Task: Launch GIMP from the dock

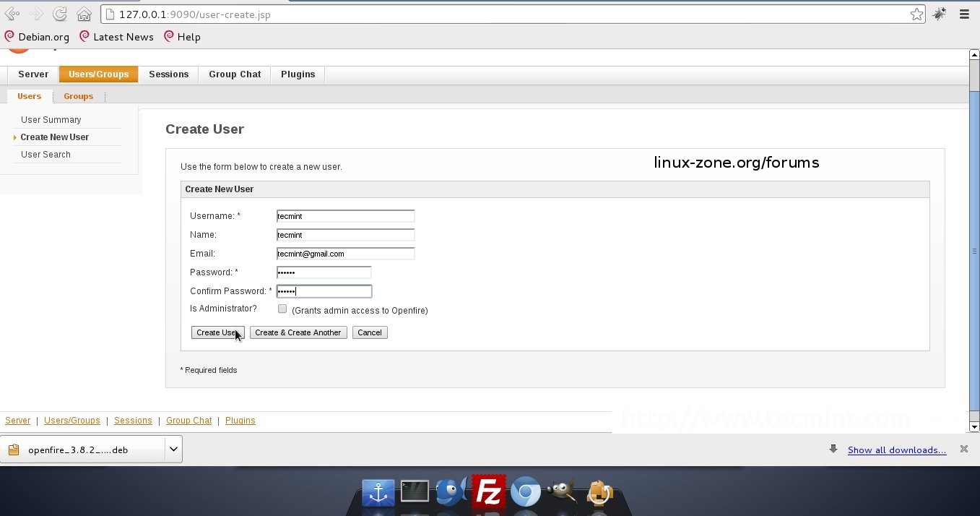Action: click(x=561, y=491)
